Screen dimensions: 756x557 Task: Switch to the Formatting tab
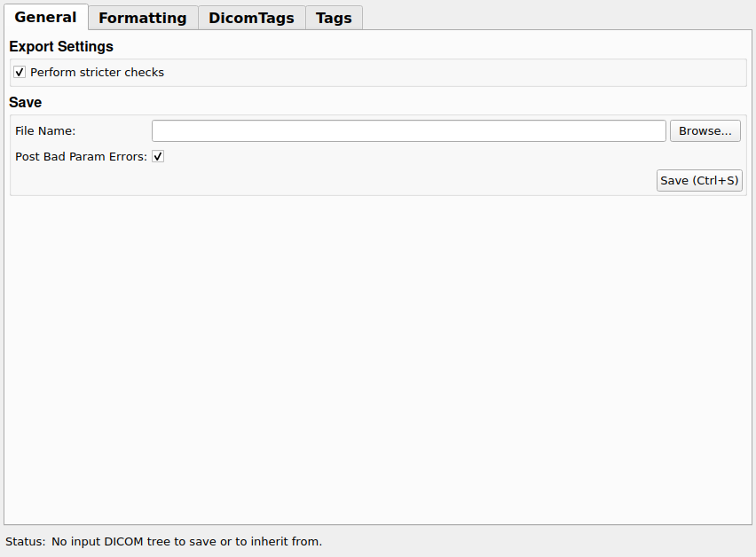[x=142, y=18]
